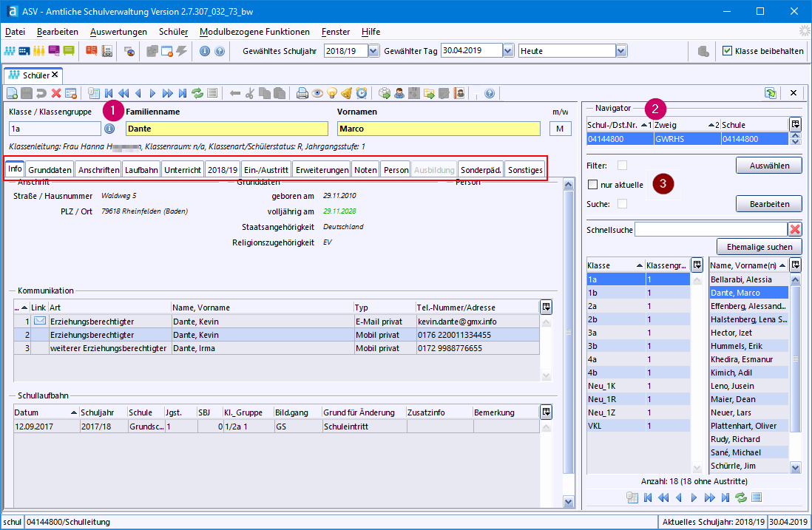Click the light bulb icon
812x530 pixels.
331,93
